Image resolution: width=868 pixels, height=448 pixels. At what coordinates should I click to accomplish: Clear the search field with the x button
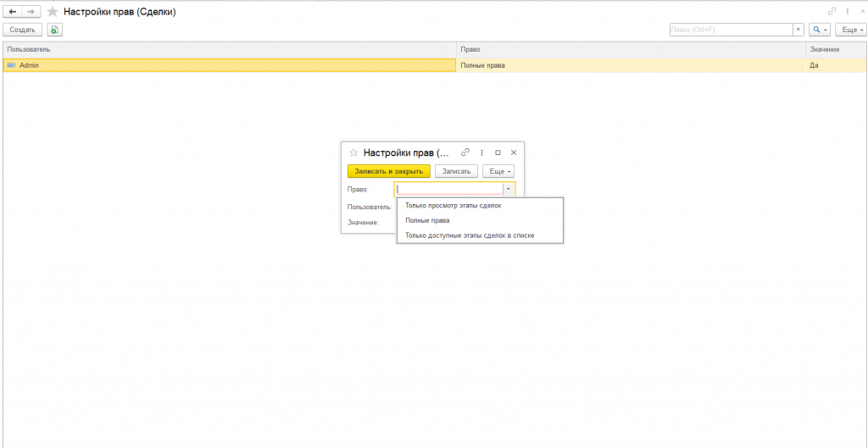pyautogui.click(x=798, y=30)
